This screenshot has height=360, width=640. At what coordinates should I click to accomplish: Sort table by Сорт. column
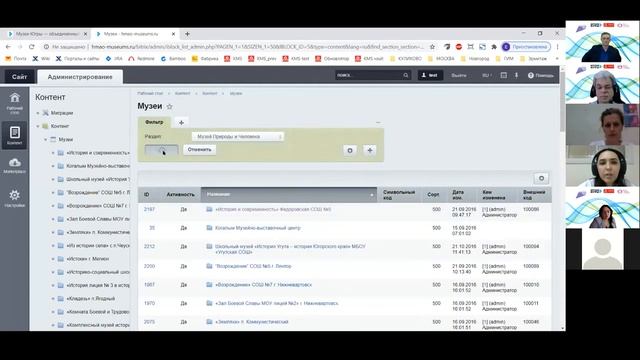tap(433, 195)
